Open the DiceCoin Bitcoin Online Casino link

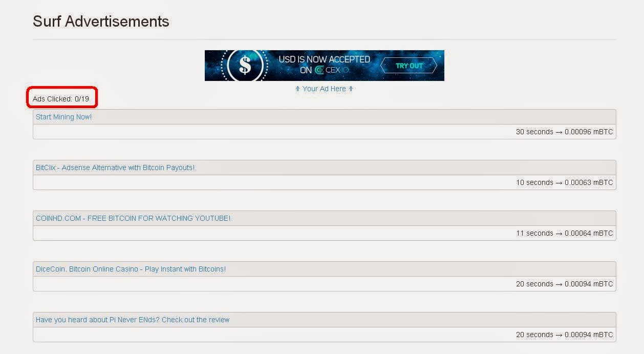click(131, 269)
